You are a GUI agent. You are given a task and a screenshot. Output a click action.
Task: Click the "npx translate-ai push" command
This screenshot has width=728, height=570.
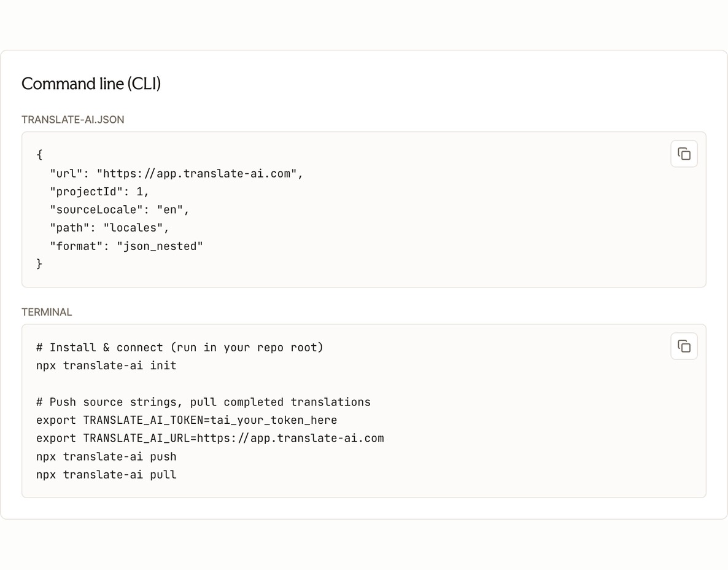click(106, 456)
